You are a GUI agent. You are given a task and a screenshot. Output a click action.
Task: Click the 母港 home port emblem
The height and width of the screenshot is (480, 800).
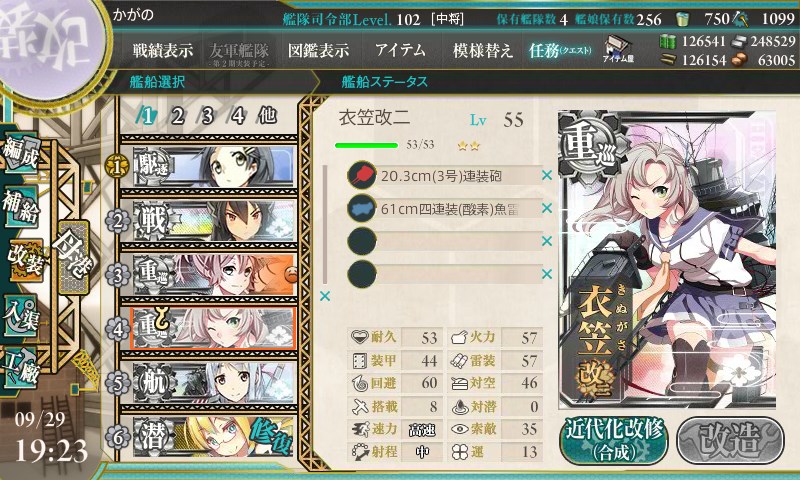tap(73, 258)
